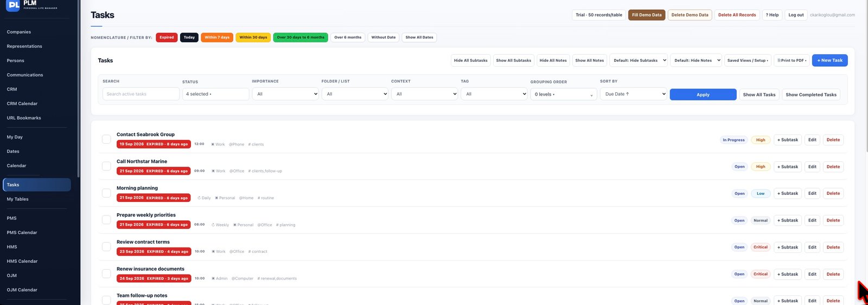Click '19 Sep 2026 EXPIRED' date badge

(154, 144)
